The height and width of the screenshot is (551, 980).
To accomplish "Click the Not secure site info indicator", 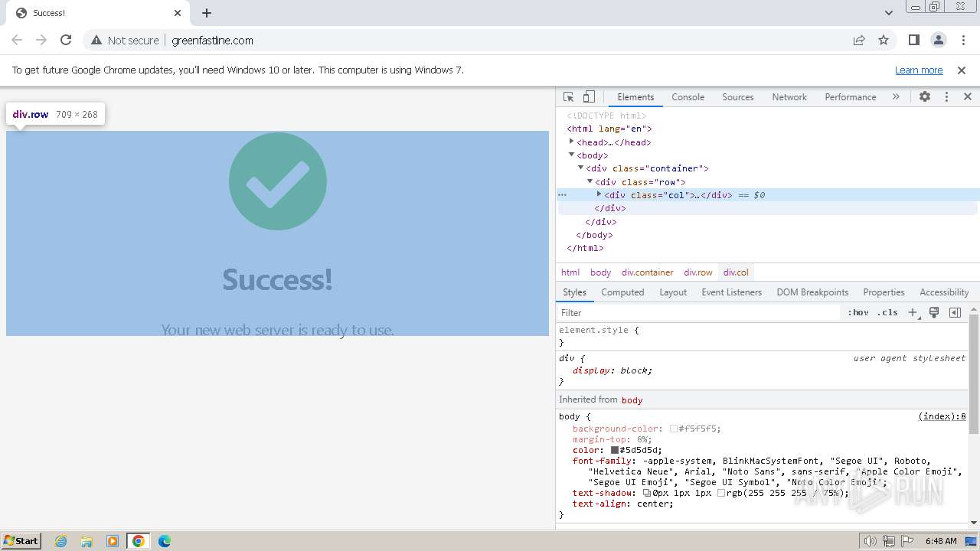I will pos(125,40).
